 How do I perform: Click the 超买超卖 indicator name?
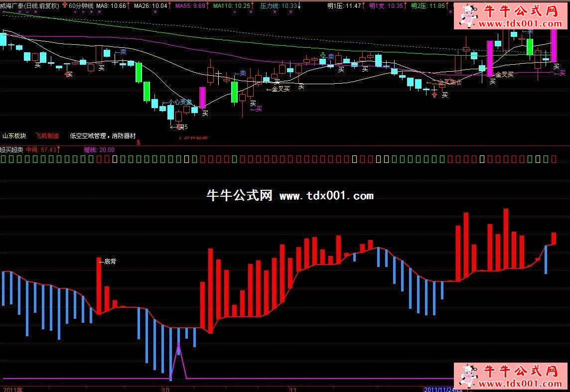[x=12, y=149]
